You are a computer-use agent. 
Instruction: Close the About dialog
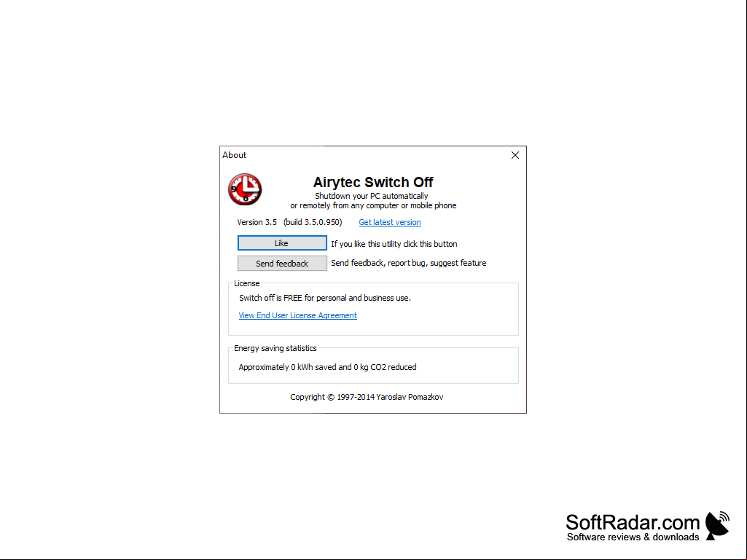click(x=515, y=155)
